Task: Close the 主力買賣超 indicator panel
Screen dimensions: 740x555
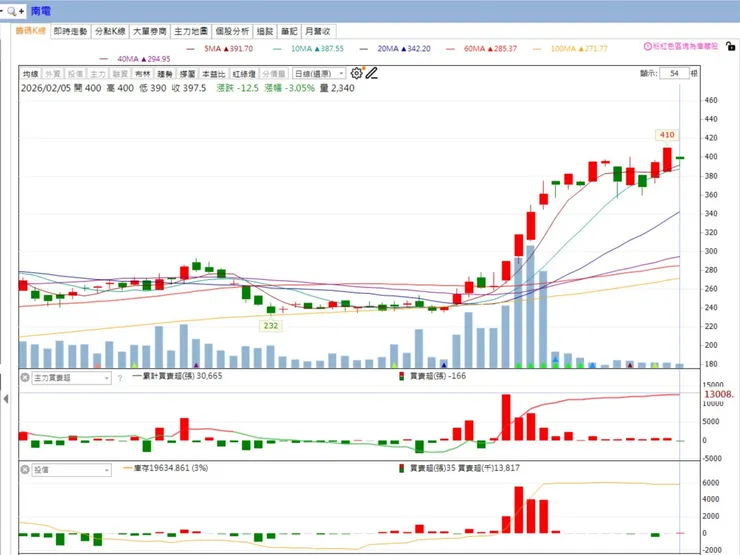Action: click(25, 378)
